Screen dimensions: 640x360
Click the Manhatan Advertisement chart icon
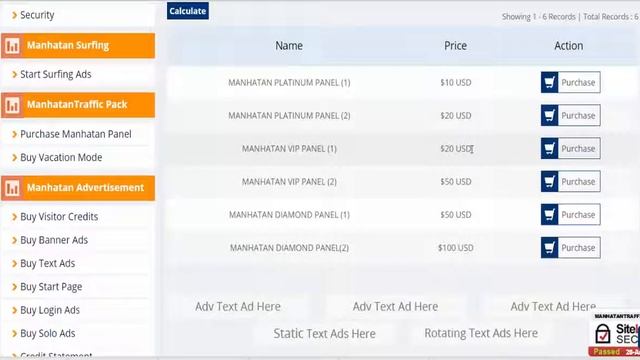[x=12, y=188]
